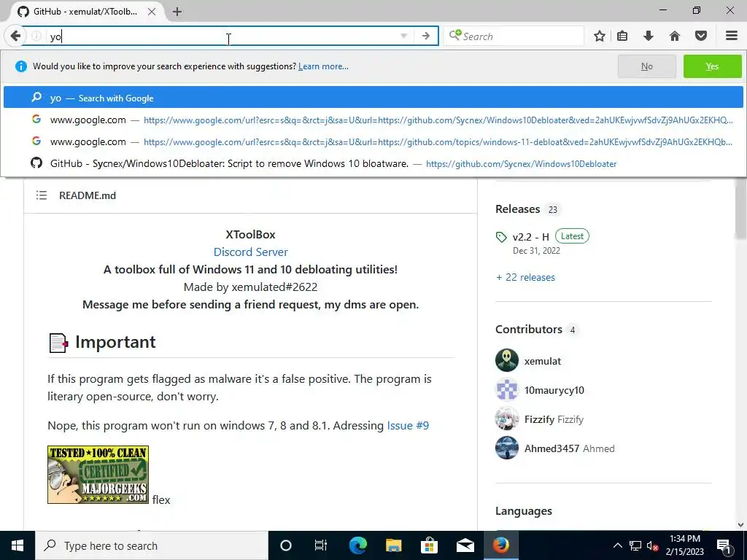The width and height of the screenshot is (747, 560).
Task: Open Cortana circle icon on taskbar
Action: (285, 545)
